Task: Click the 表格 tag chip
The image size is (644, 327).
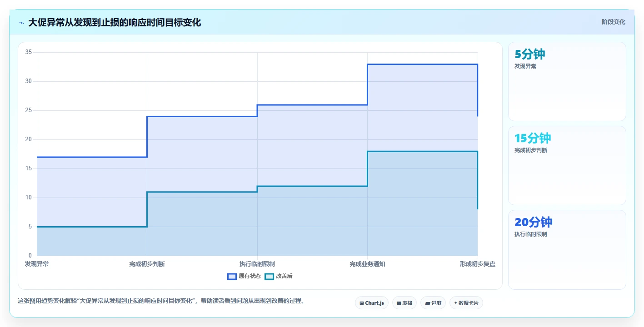Action: [x=404, y=303]
